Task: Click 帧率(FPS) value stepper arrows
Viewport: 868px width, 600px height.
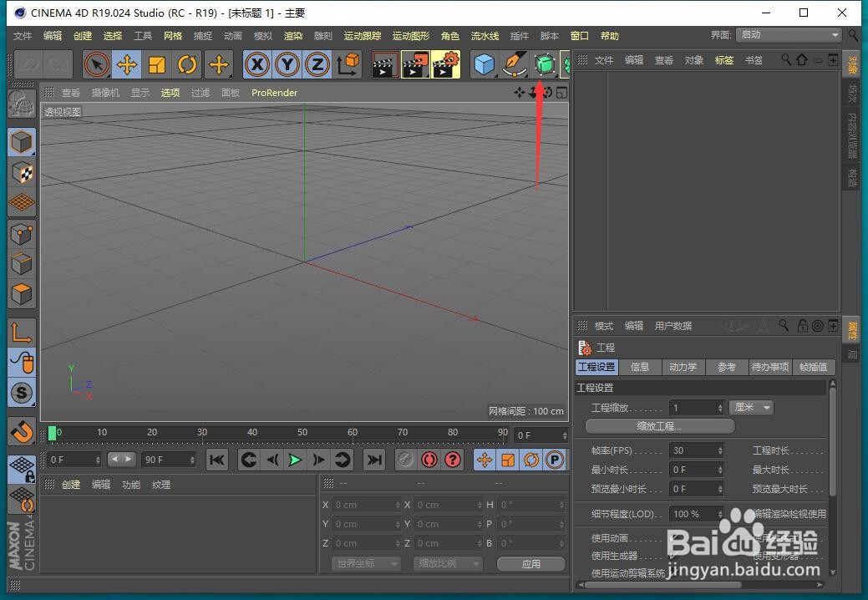Action: 719,450
